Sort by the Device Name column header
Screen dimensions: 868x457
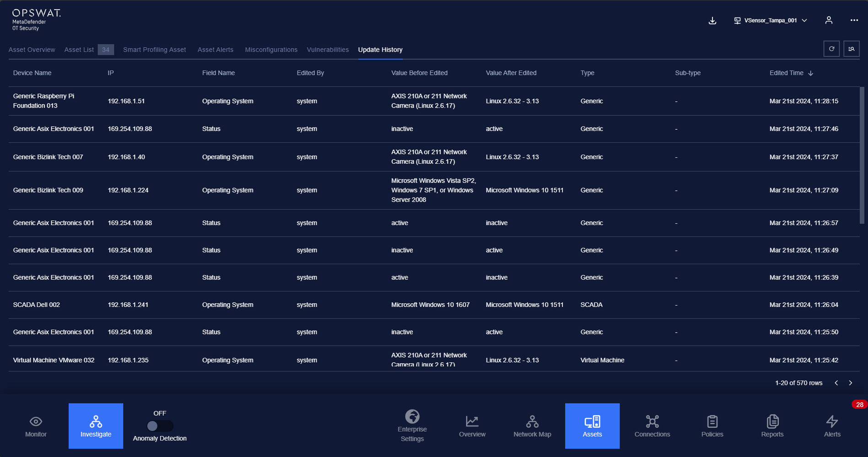pyautogui.click(x=32, y=73)
